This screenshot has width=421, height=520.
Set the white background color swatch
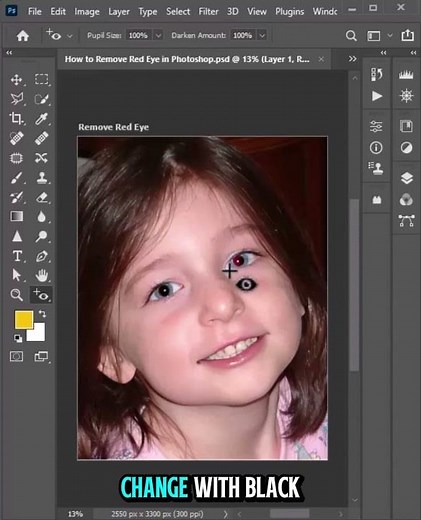(x=37, y=333)
